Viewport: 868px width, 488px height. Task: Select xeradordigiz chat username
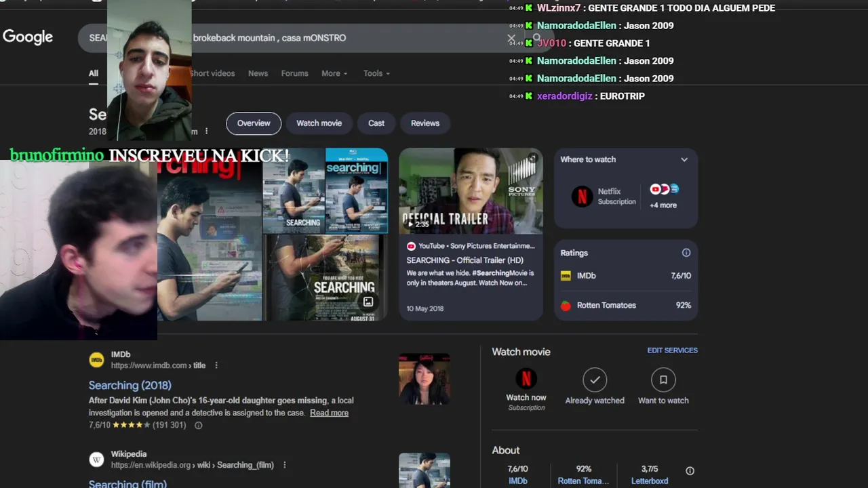coord(564,96)
